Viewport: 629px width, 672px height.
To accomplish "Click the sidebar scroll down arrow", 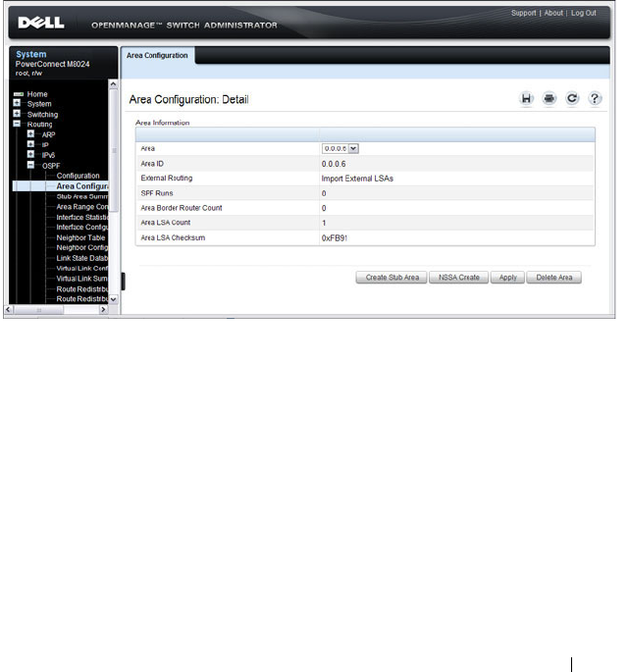I will click(113, 299).
